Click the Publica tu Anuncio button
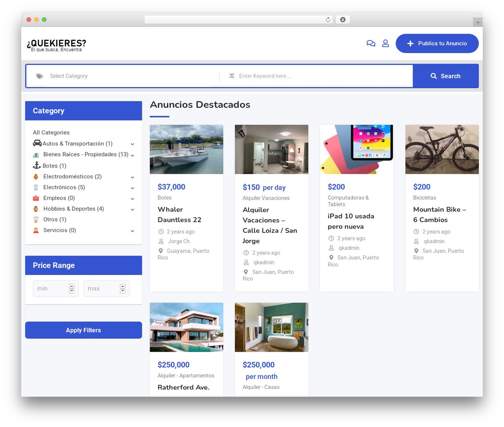The height and width of the screenshot is (427, 504). tap(437, 43)
